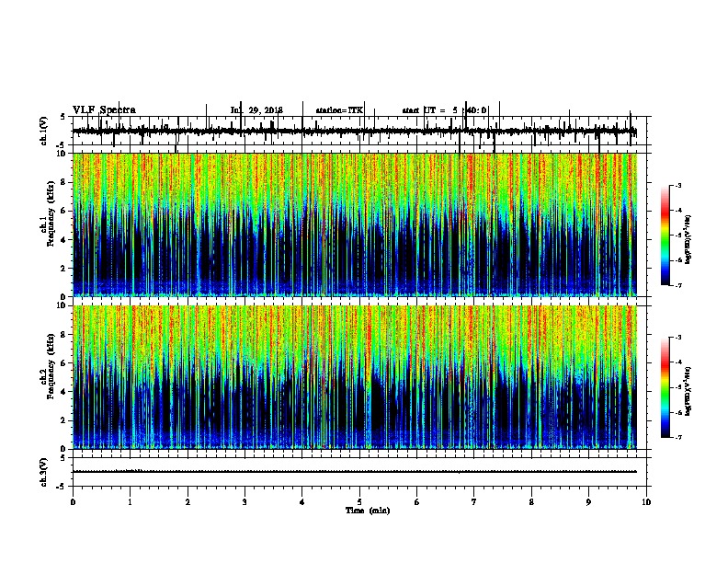Image resolution: width=728 pixels, height=563 pixels.
Task: Click the time axis tick label "9"
Action: pyautogui.click(x=588, y=502)
